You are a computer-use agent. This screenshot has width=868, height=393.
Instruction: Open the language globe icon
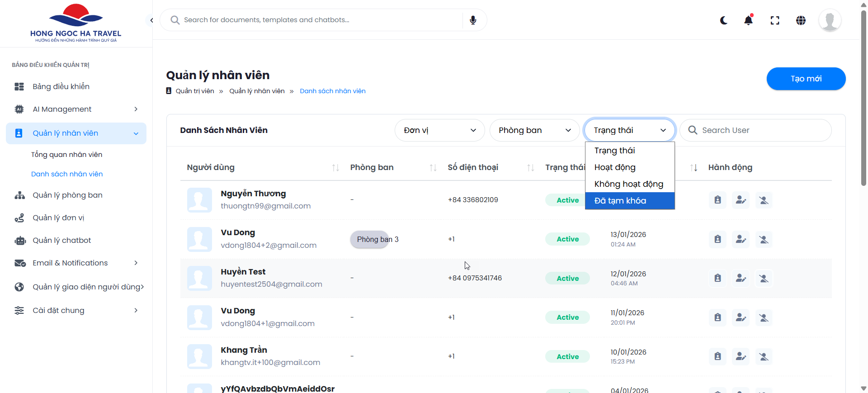tap(801, 20)
